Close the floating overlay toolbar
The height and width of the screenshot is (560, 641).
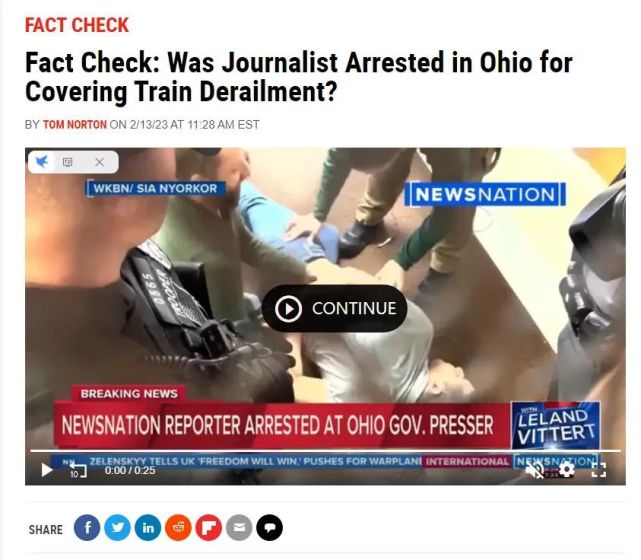pyautogui.click(x=99, y=162)
